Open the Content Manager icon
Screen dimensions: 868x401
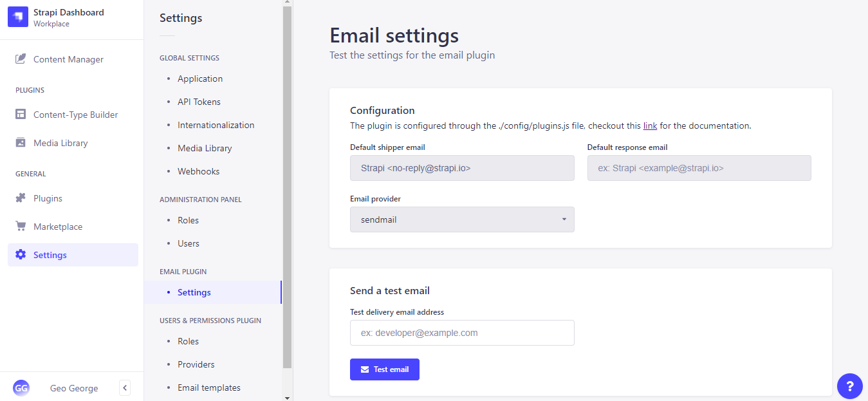coord(21,59)
